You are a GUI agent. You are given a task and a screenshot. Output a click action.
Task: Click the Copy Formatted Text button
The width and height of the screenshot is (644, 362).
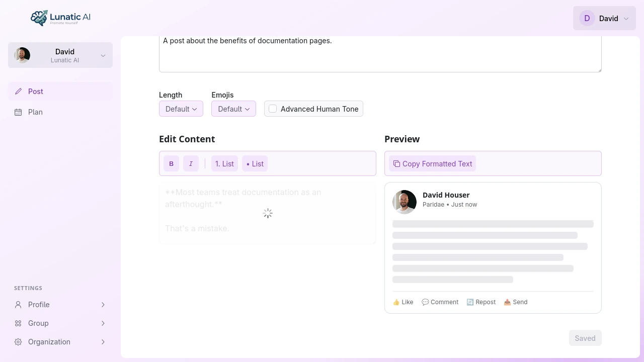tap(432, 163)
